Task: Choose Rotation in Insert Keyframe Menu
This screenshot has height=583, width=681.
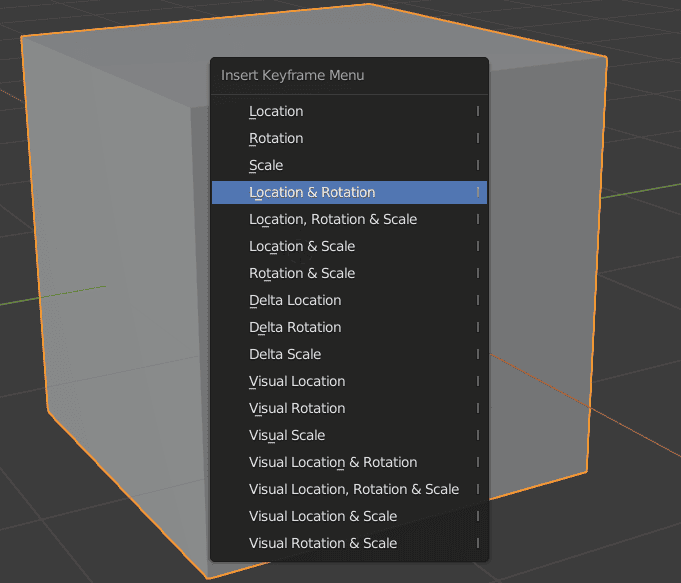Action: pos(349,138)
